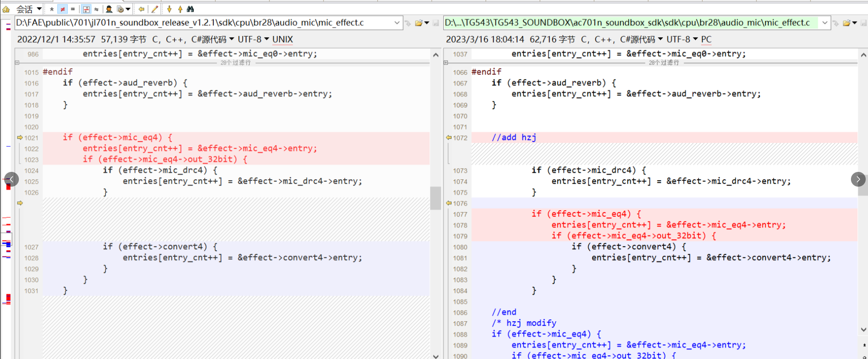Screen dimensions: 868x359
Task: Expand the left pane's 28 filtered lines marker
Action: (x=17, y=63)
